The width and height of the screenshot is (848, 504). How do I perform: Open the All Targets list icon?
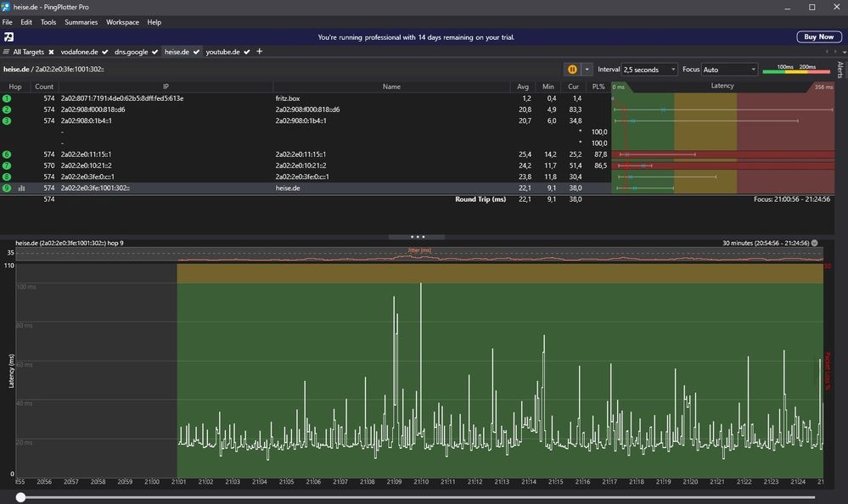[7, 52]
